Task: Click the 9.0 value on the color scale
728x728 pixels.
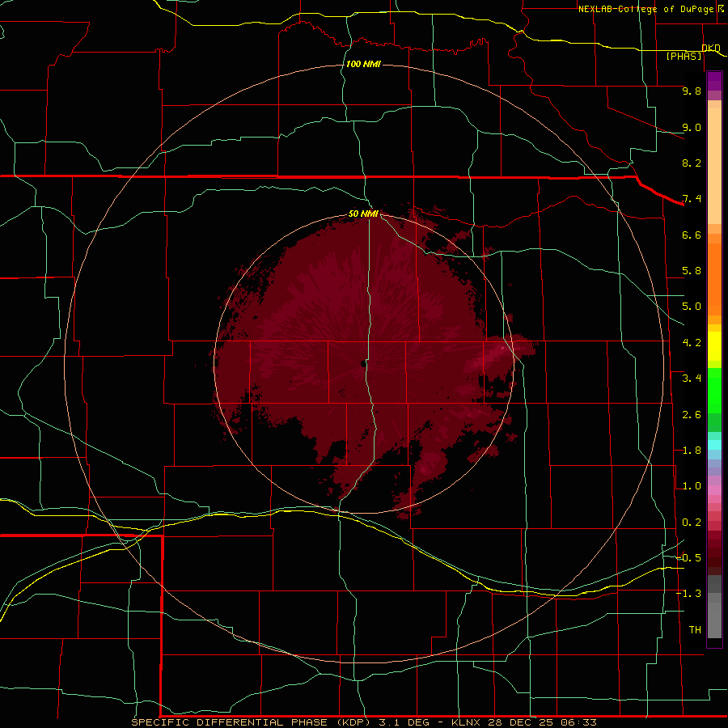Action: pyautogui.click(x=692, y=127)
